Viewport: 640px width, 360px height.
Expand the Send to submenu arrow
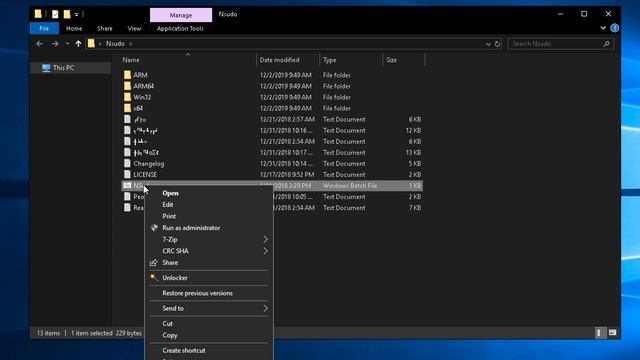[x=265, y=308]
